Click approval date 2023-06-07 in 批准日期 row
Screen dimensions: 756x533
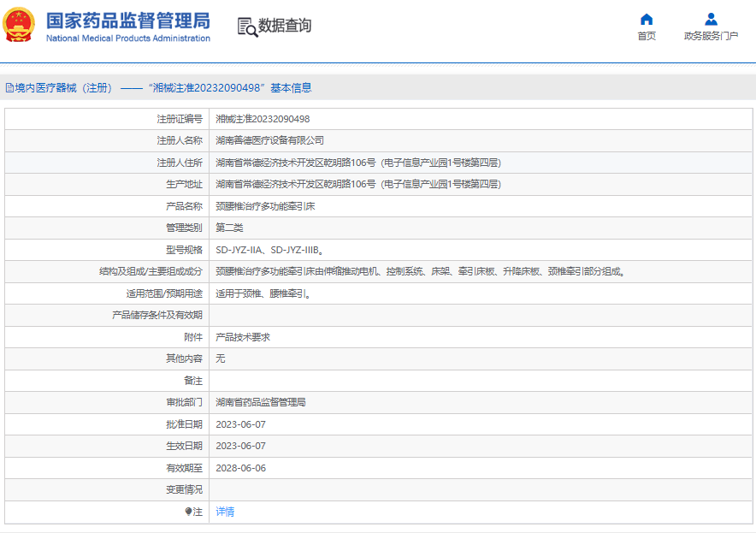[240, 424]
